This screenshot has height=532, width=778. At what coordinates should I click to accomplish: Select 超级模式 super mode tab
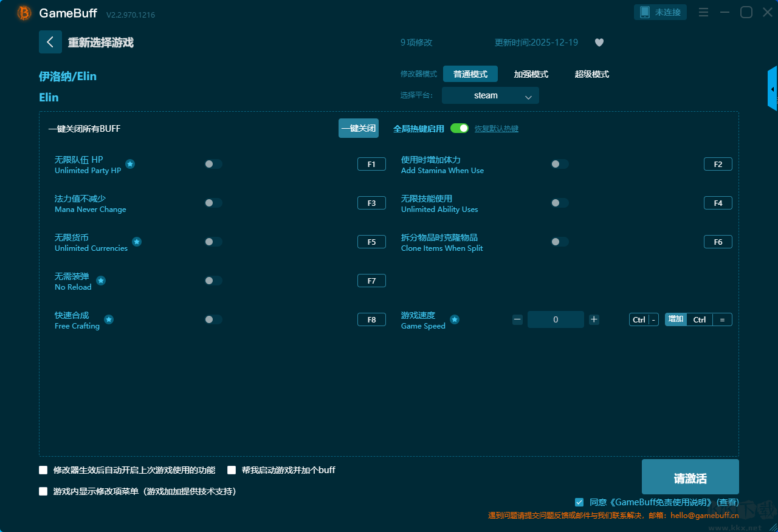tap(591, 74)
